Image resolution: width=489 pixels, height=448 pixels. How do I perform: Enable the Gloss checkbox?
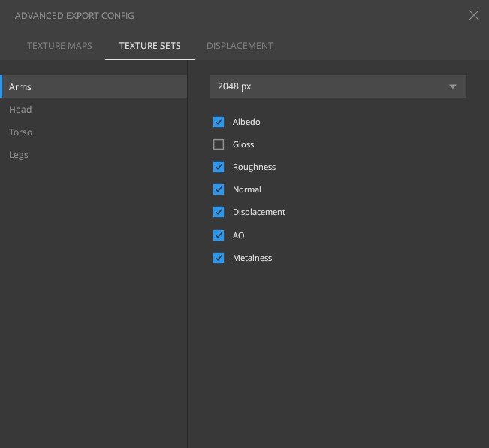[219, 144]
